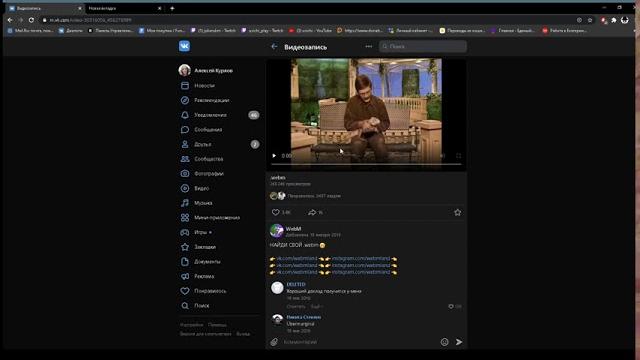This screenshot has height=360, width=640.
Task: Open the topmost instagram.com/webmland link
Action: (x=361, y=258)
